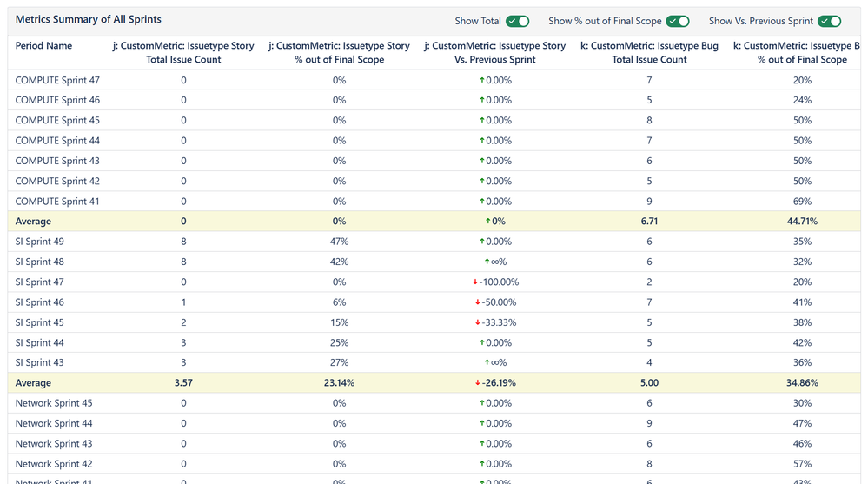Click Issuetype Bug Total Issue Count header
This screenshot has width=868, height=484.
point(649,53)
